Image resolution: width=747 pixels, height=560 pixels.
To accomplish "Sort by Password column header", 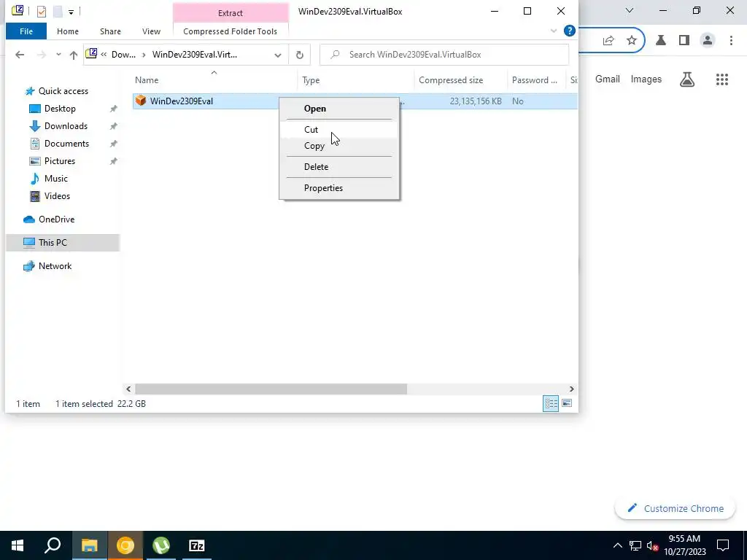I will 535,80.
